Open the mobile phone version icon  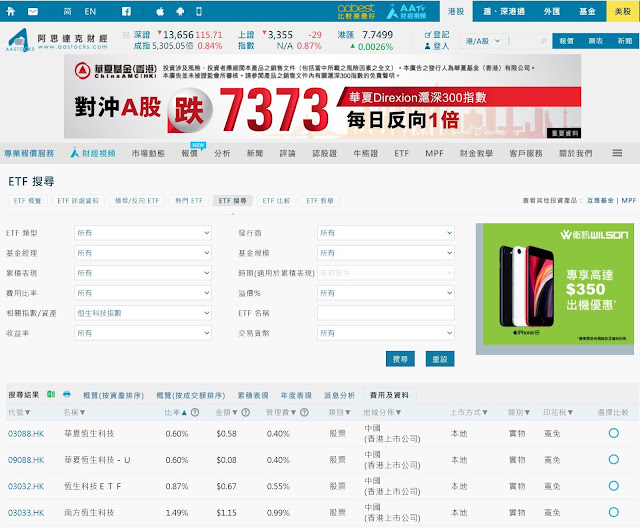pyautogui.click(x=199, y=11)
